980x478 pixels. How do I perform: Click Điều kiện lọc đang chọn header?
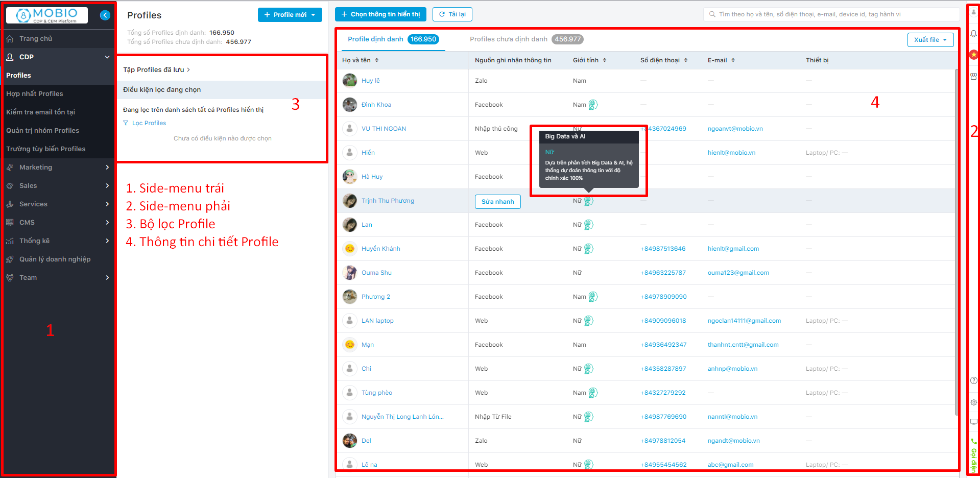[222, 90]
